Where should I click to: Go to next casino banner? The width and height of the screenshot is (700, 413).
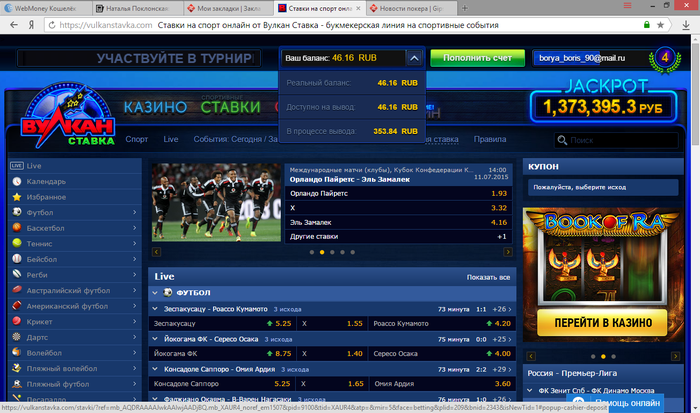tap(675, 356)
